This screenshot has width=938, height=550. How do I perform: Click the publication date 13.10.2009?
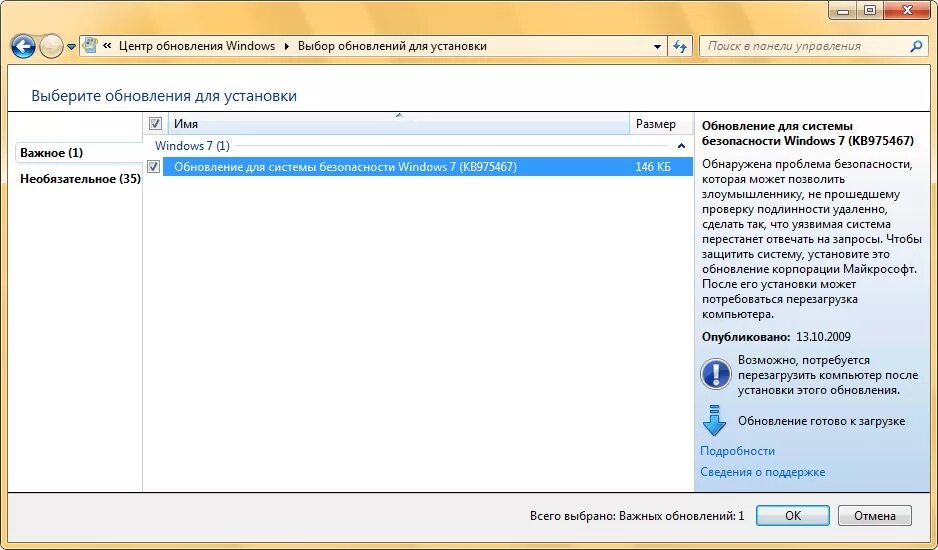(x=823, y=337)
